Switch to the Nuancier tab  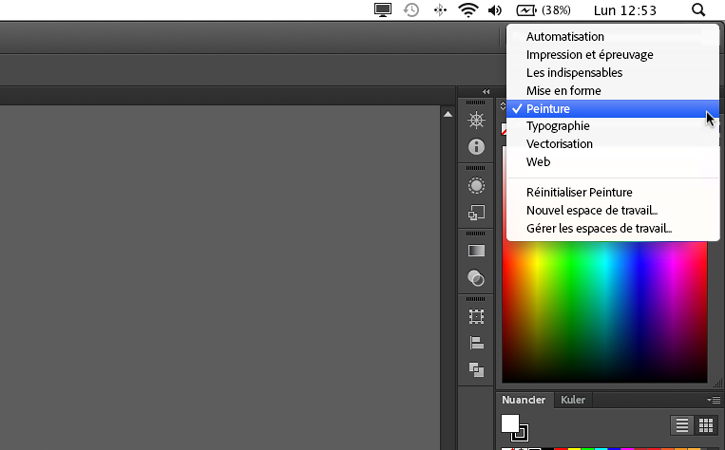(x=524, y=400)
